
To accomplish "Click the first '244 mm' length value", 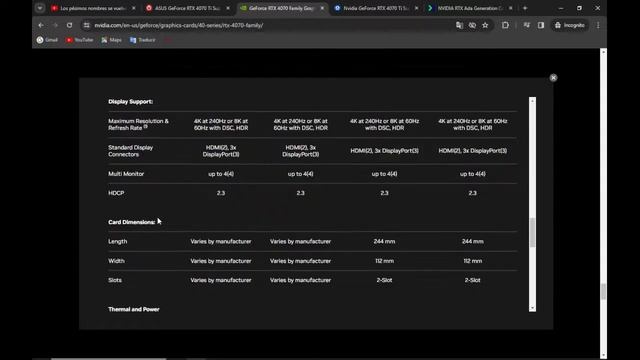I will [x=384, y=242].
